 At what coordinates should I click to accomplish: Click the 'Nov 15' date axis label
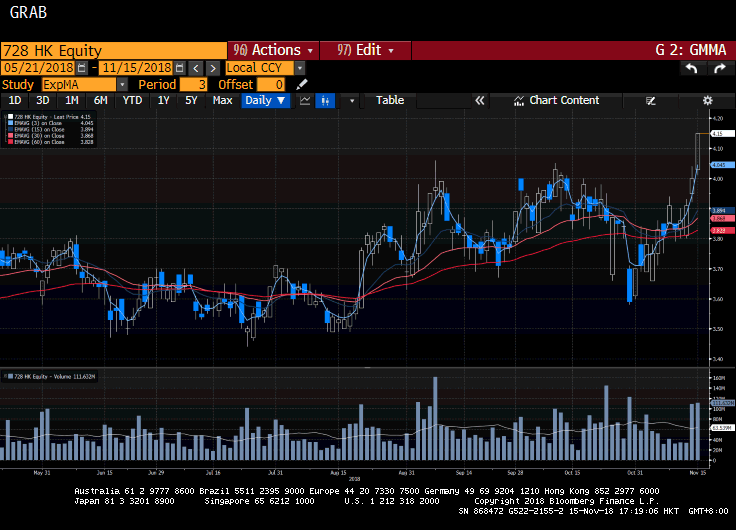pyautogui.click(x=698, y=473)
